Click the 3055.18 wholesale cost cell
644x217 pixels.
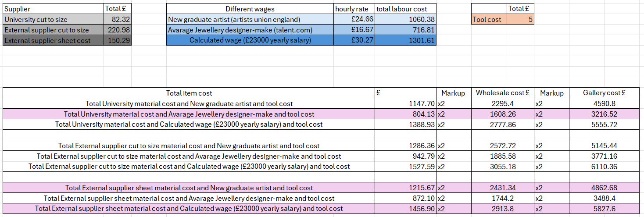[503, 167]
